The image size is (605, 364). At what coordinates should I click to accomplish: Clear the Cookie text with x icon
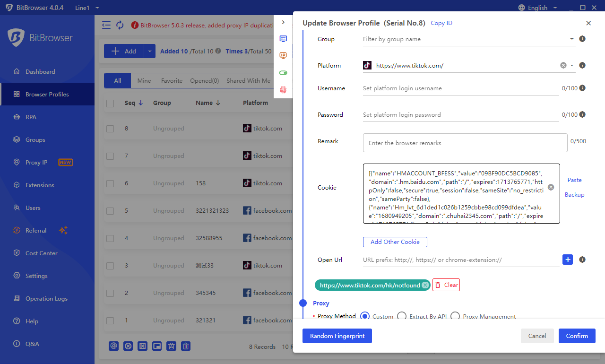coord(551,187)
